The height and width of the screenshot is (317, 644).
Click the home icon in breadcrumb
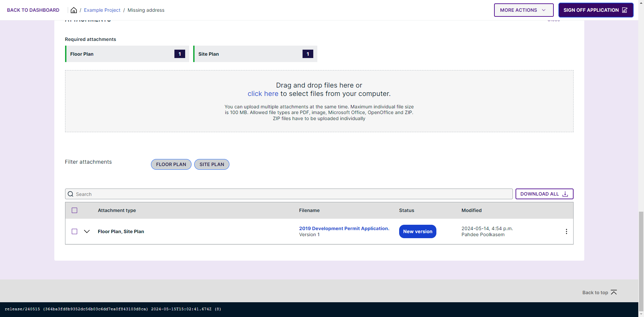(x=74, y=10)
